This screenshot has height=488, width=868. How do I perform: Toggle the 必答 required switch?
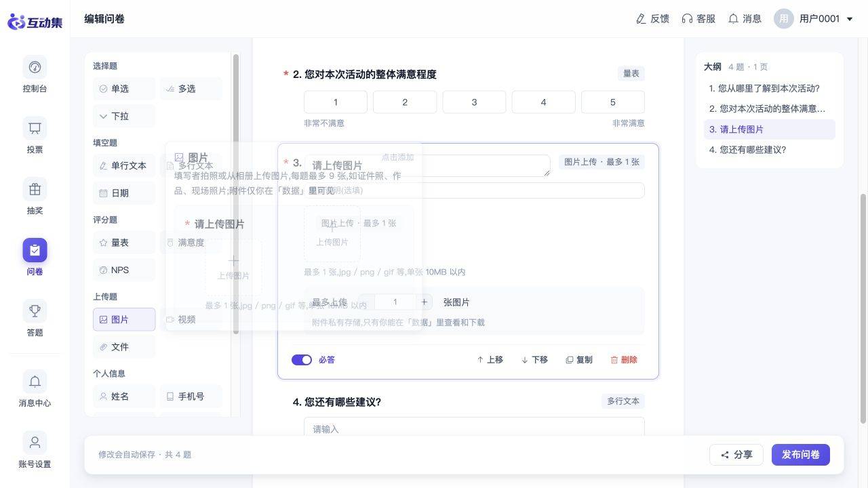[x=302, y=360]
